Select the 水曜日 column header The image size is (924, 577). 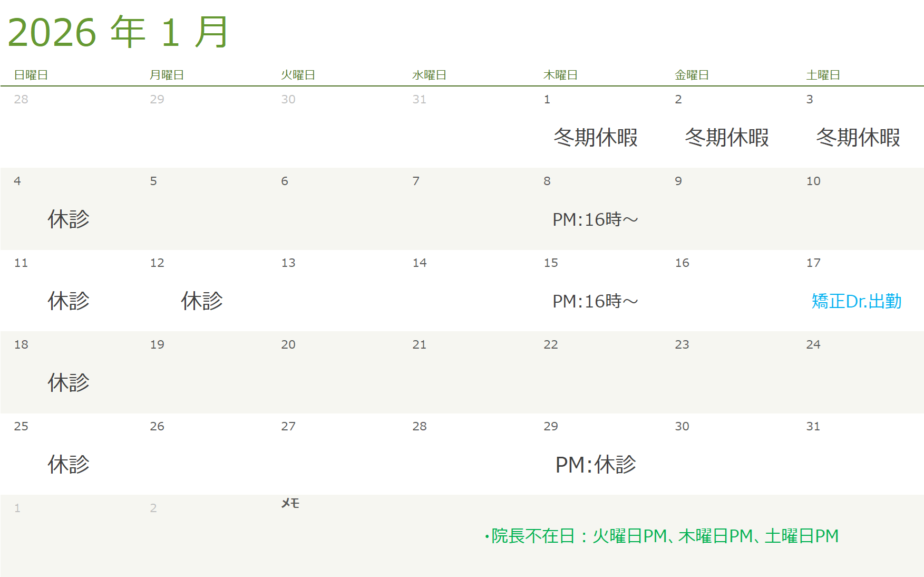click(429, 75)
